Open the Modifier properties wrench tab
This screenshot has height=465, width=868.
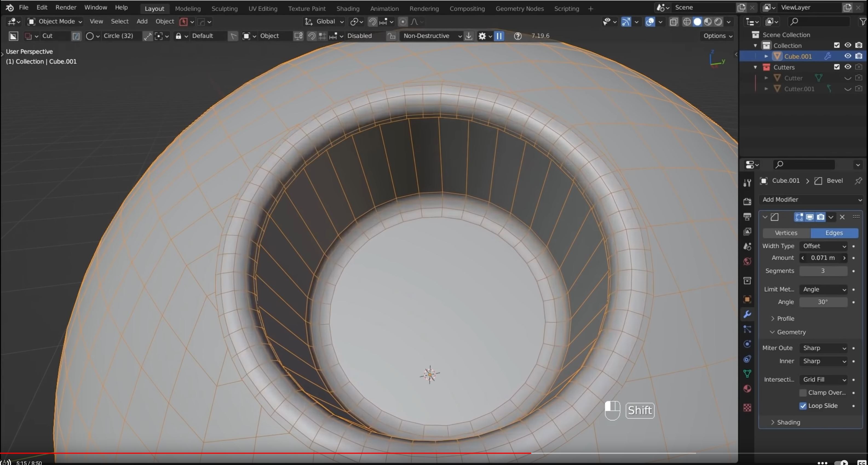coord(747,314)
